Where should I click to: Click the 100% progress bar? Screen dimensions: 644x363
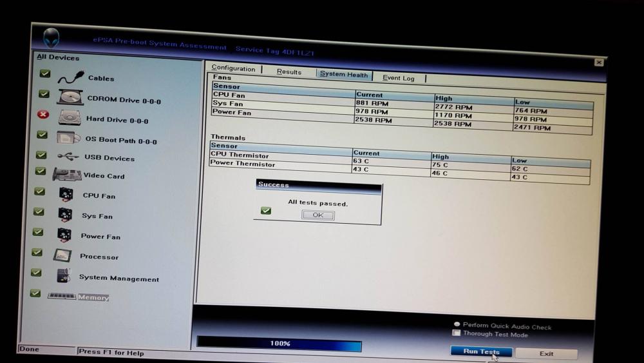[x=279, y=343]
